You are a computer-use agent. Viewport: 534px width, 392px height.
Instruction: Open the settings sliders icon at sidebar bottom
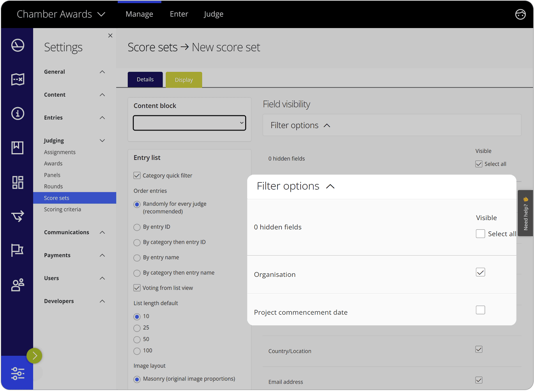(x=18, y=373)
